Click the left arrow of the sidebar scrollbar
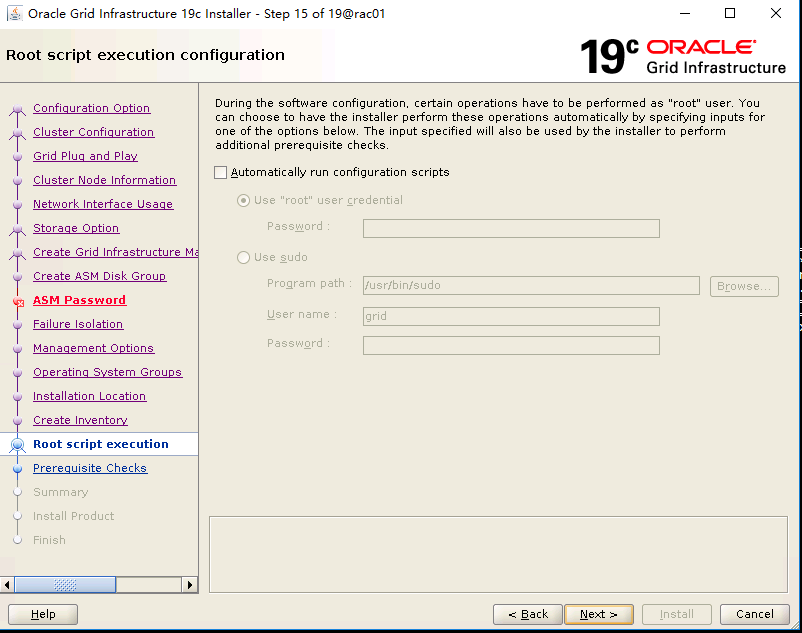The image size is (802, 633). (x=7, y=584)
